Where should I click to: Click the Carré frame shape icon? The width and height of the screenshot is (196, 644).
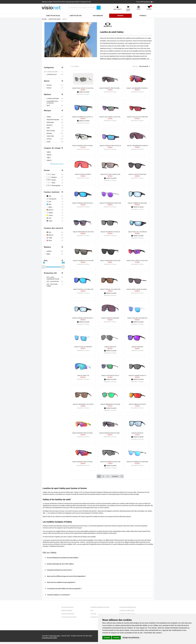(49, 174)
